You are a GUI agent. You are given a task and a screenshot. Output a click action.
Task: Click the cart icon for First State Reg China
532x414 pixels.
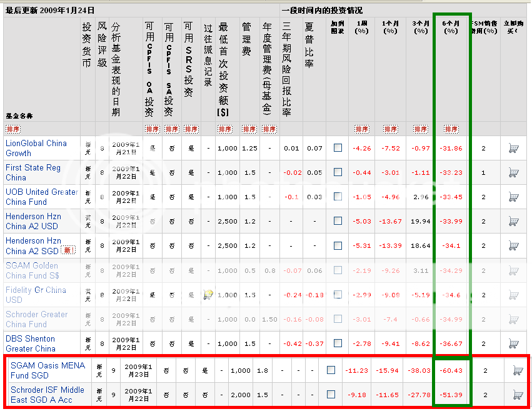click(x=513, y=172)
